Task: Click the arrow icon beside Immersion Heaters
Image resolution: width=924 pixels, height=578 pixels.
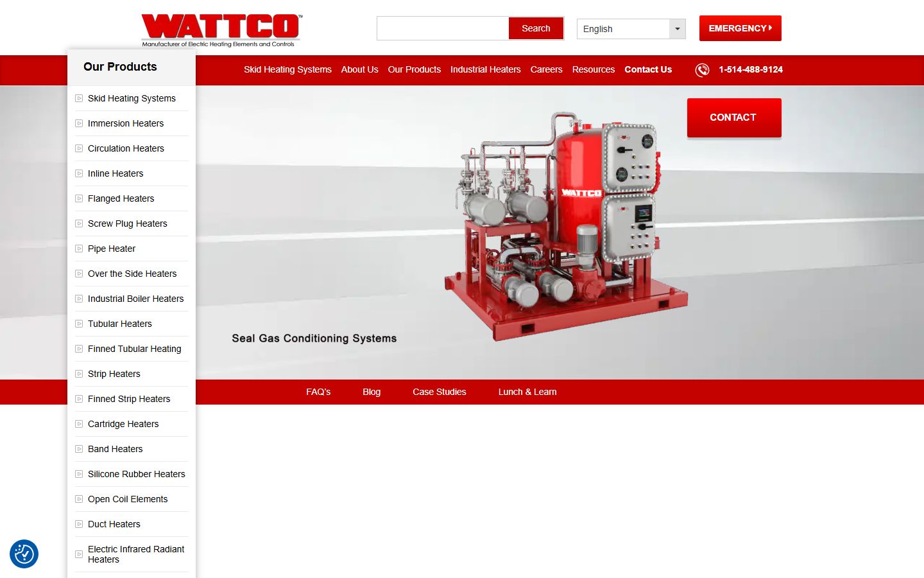Action: 79,123
